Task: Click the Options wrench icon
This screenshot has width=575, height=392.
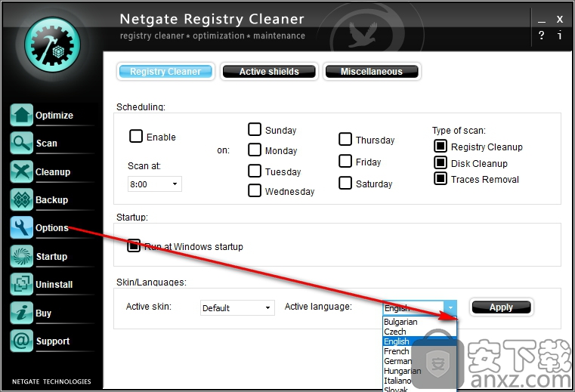Action: click(22, 227)
